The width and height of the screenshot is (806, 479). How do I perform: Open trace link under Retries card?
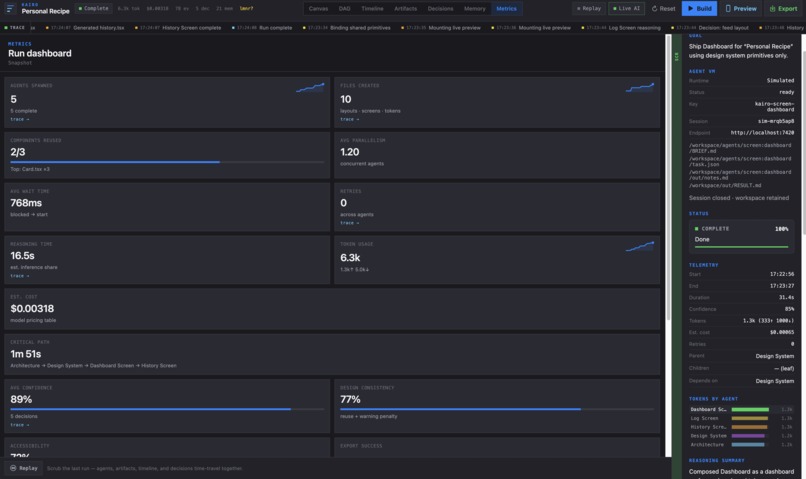(350, 223)
